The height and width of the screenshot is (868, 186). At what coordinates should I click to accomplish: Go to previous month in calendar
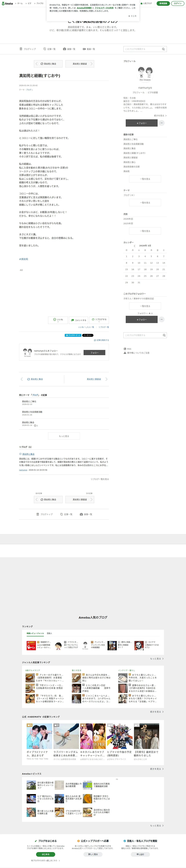[x=134, y=246]
